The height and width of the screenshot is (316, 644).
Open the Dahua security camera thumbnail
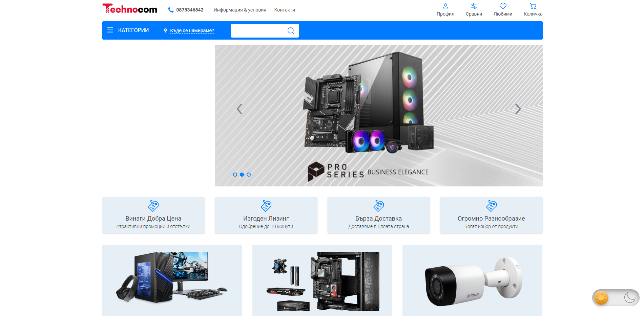tap(472, 280)
